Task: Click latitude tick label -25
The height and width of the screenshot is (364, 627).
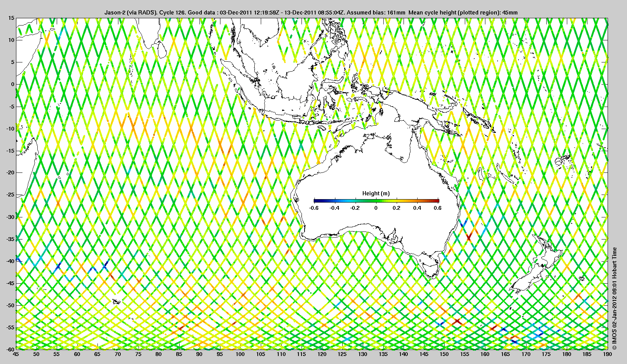Action: pos(10,195)
